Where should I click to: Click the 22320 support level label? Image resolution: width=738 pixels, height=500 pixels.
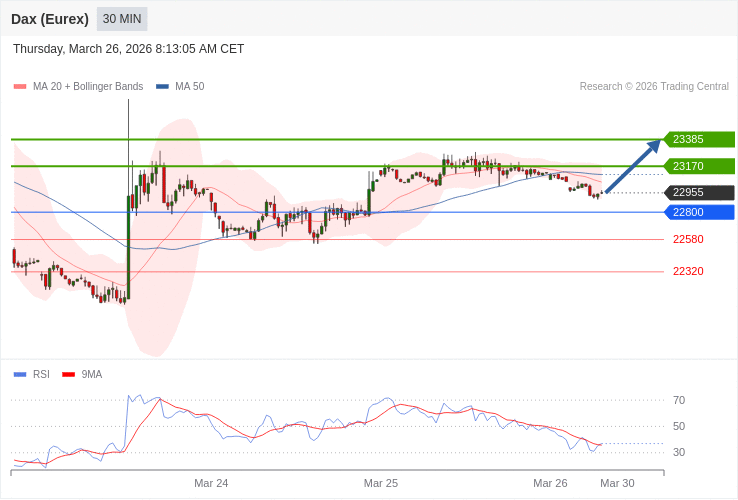[688, 271]
